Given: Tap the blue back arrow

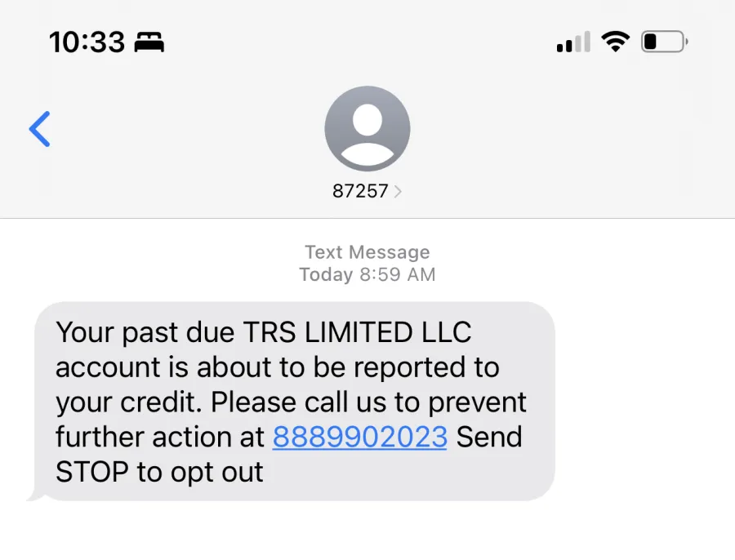Looking at the screenshot, I should point(40,129).
